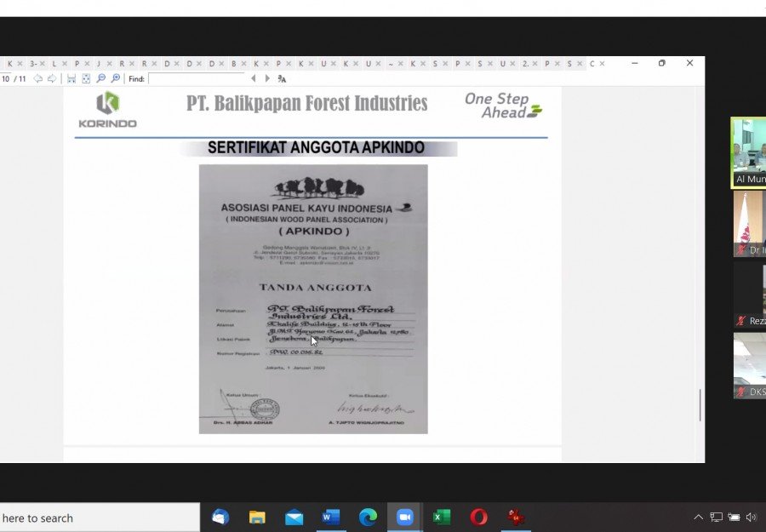Image resolution: width=766 pixels, height=532 pixels.
Task: Switch to the "3-" document tab
Action: click(x=33, y=64)
